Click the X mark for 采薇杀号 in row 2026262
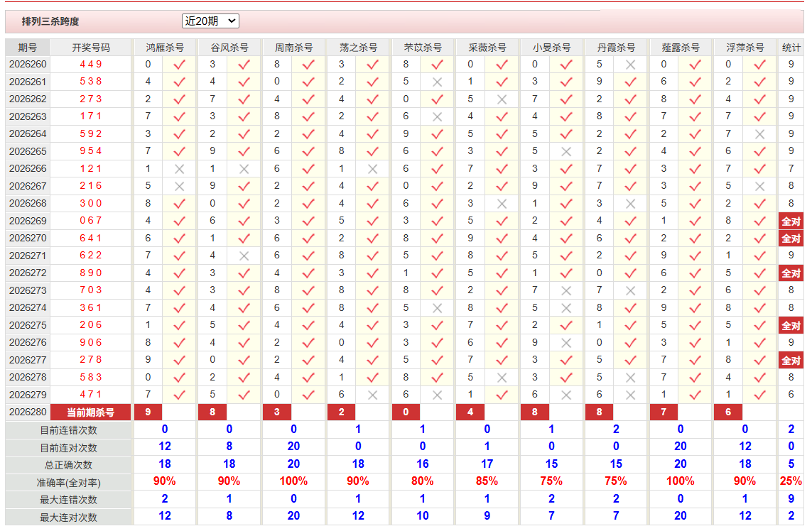 point(502,99)
